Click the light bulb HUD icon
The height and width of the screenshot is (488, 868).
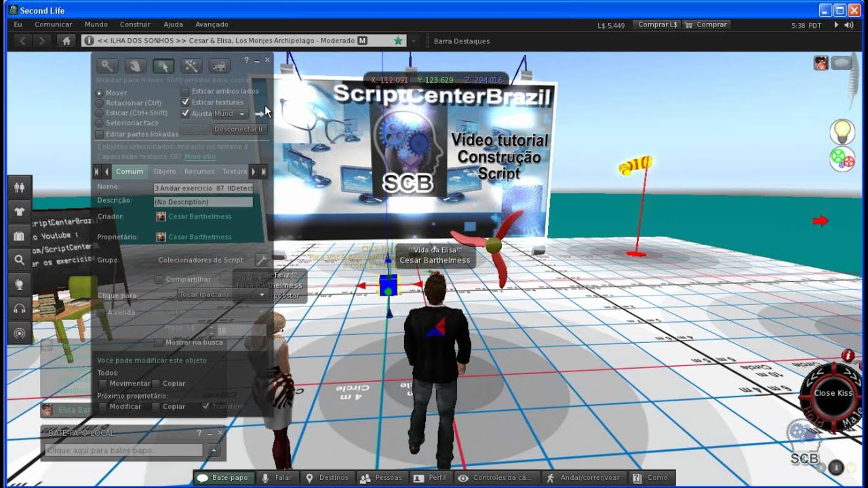click(842, 131)
